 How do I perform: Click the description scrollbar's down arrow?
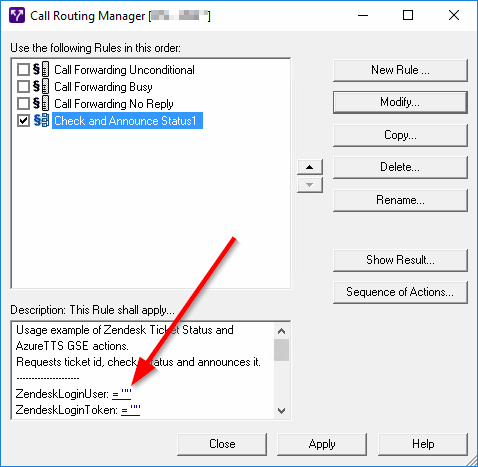point(282,411)
